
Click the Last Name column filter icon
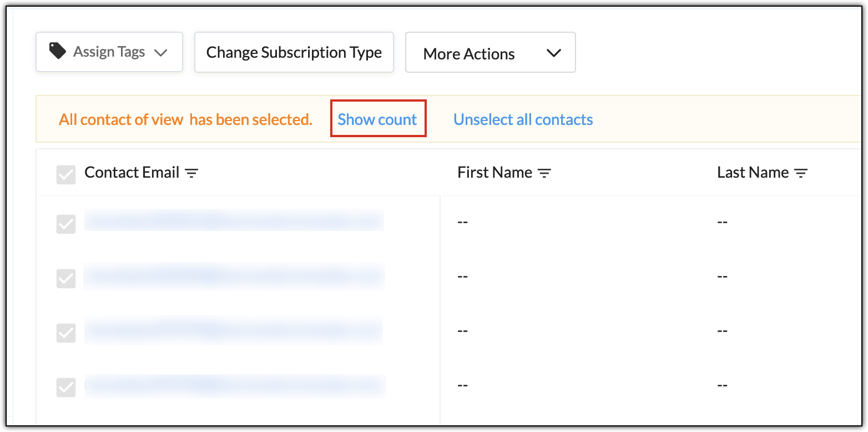coord(800,173)
